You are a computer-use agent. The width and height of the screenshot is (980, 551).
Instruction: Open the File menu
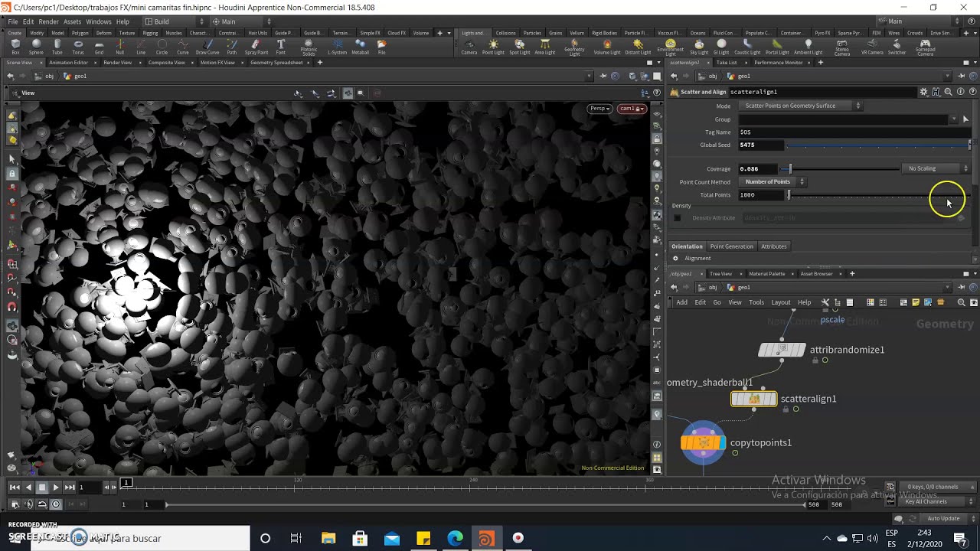13,21
